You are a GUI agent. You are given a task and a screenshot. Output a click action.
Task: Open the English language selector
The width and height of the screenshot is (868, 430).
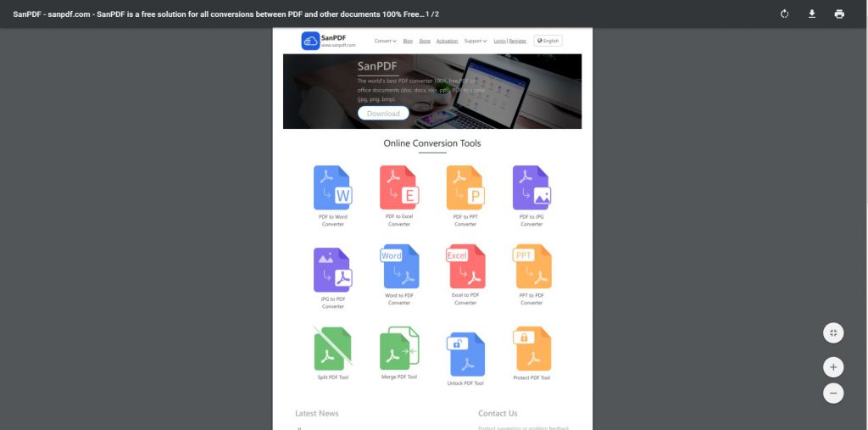coord(548,41)
